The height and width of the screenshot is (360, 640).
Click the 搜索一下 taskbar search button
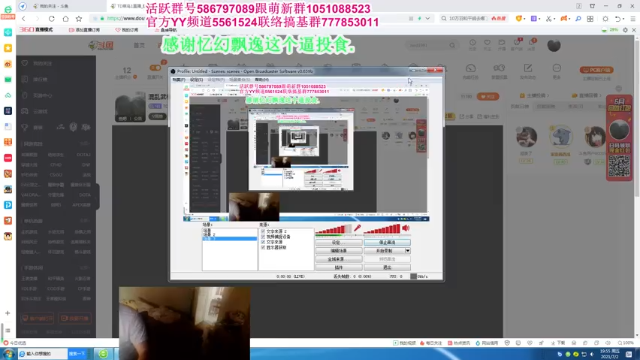click(77, 353)
